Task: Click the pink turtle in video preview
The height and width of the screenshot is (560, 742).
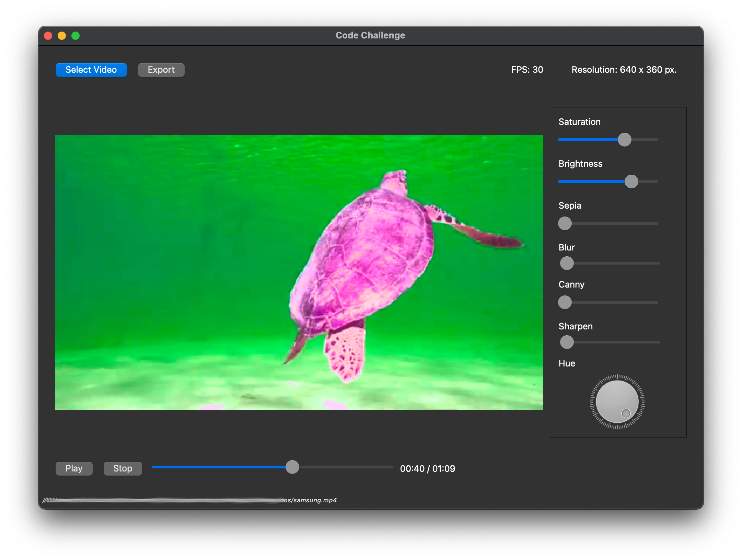Action: coord(364,257)
